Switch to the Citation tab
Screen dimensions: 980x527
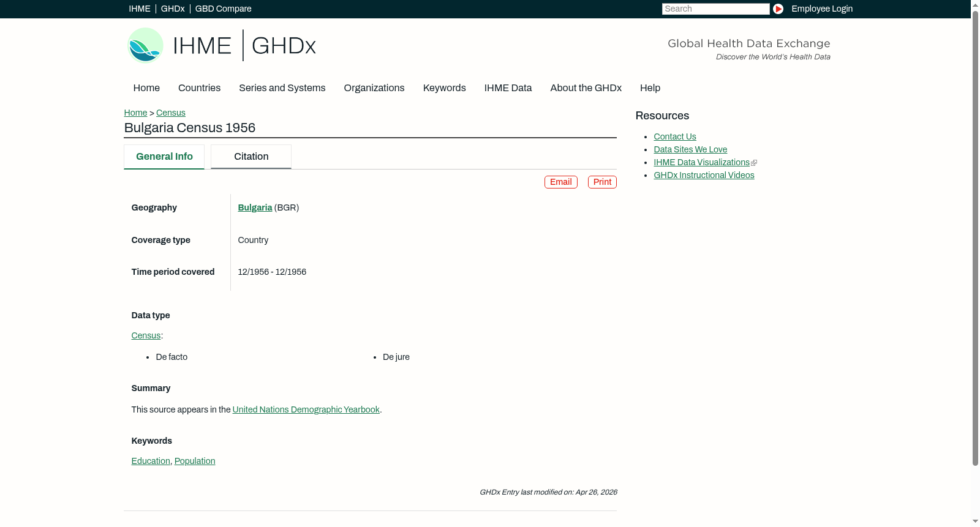(x=251, y=157)
